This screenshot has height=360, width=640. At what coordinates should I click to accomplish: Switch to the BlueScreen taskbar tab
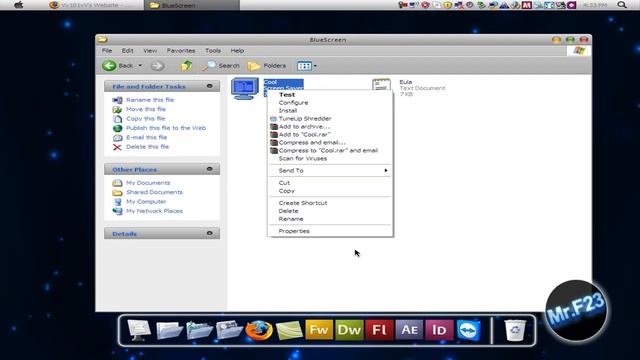click(x=192, y=5)
